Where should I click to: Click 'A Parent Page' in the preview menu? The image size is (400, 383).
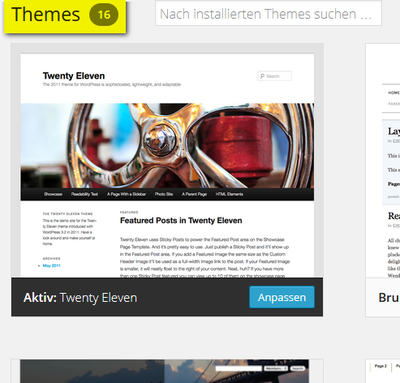tap(194, 194)
